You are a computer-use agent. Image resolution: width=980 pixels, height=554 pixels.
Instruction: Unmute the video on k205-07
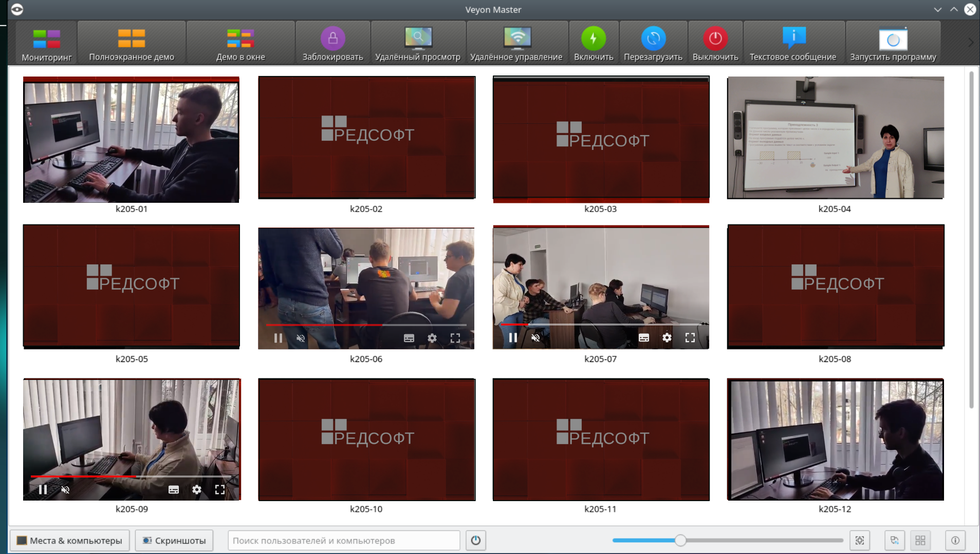[535, 337]
